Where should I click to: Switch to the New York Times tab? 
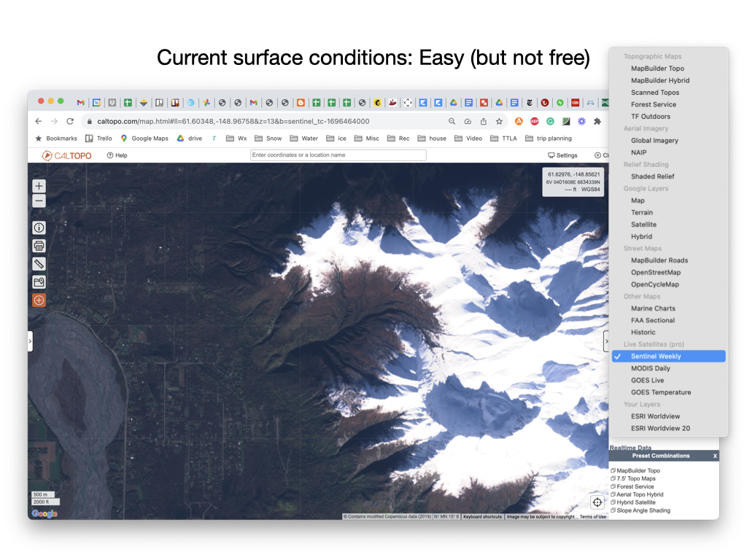[530, 102]
